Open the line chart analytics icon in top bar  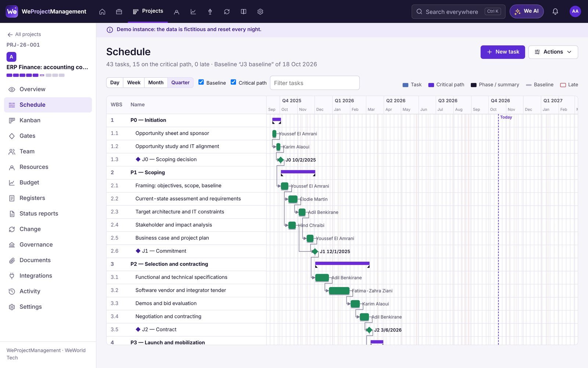[193, 11]
